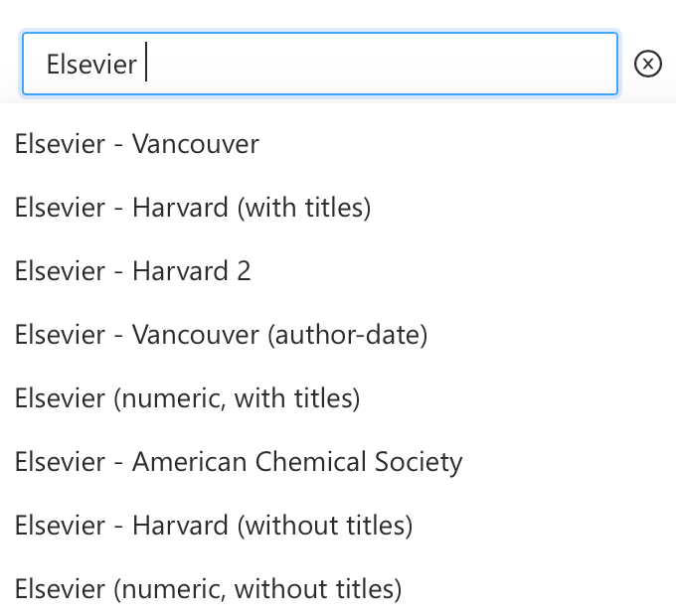This screenshot has width=676, height=616.
Task: Pick the Elsevier - Harvard 2 entry
Action: coord(338,271)
